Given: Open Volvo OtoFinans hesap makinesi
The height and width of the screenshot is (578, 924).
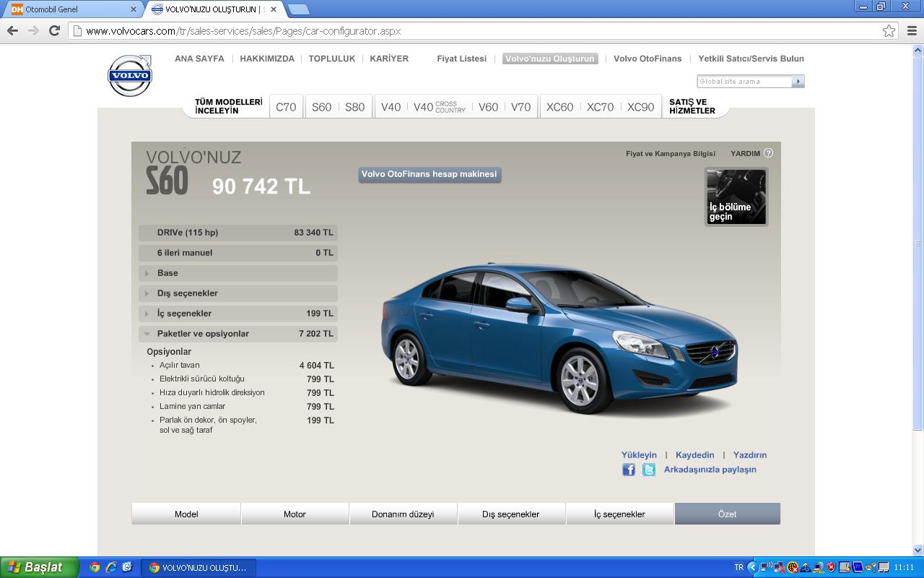Looking at the screenshot, I should click(x=430, y=174).
